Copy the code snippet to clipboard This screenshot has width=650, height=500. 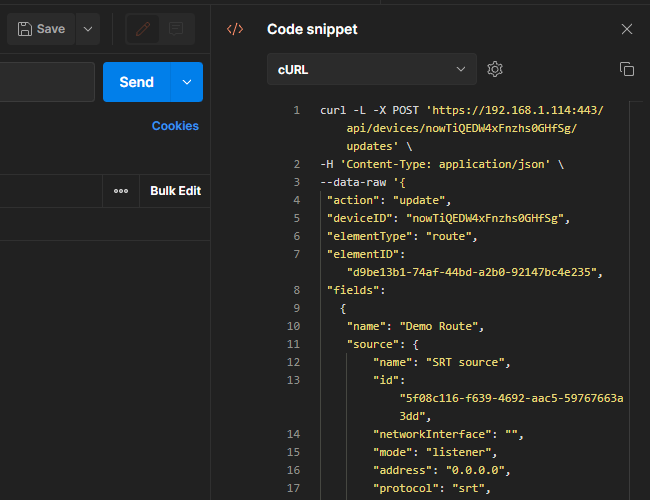627,69
